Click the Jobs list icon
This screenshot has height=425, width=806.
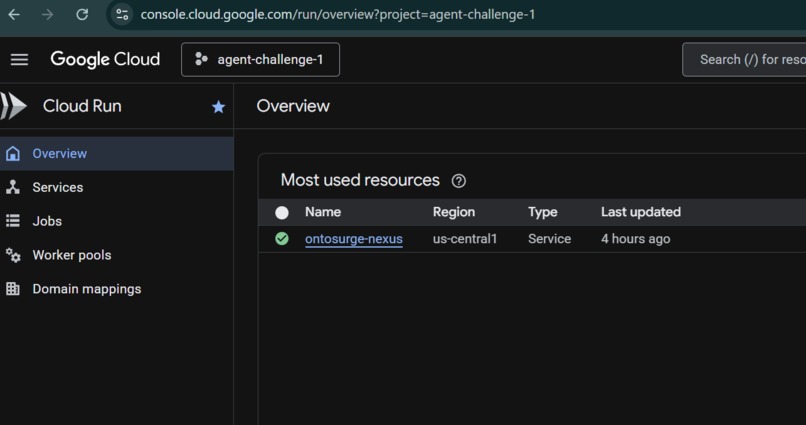pos(13,221)
